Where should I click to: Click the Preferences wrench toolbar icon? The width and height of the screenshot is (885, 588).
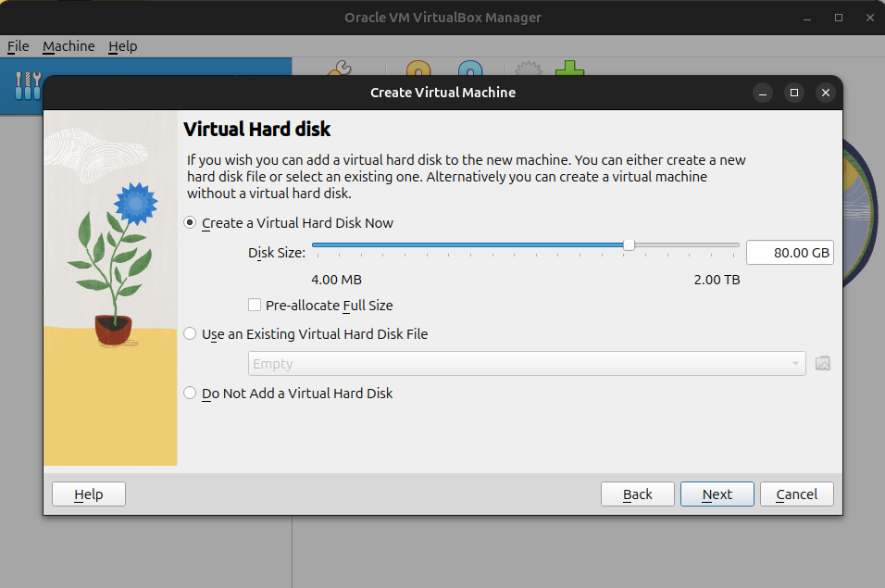tap(339, 69)
